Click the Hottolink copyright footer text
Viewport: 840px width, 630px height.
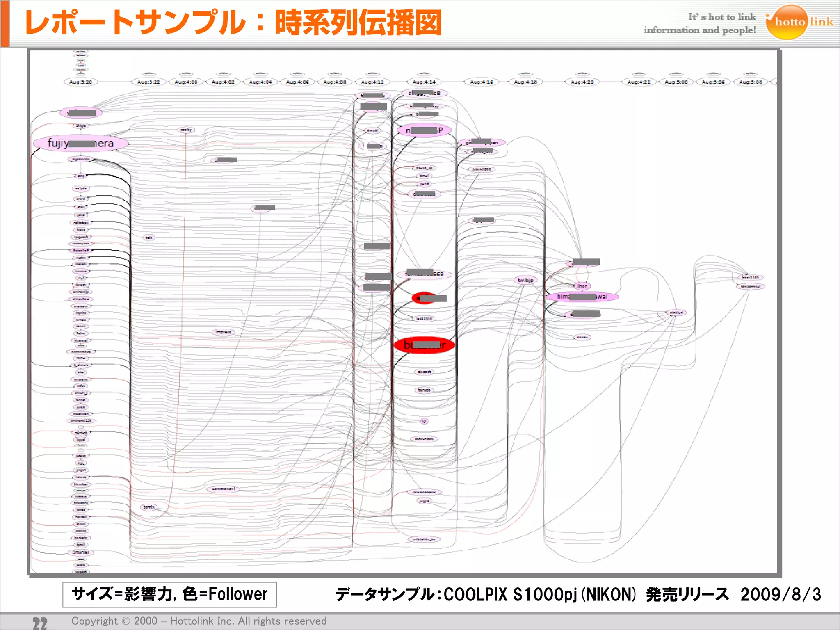[x=199, y=621]
